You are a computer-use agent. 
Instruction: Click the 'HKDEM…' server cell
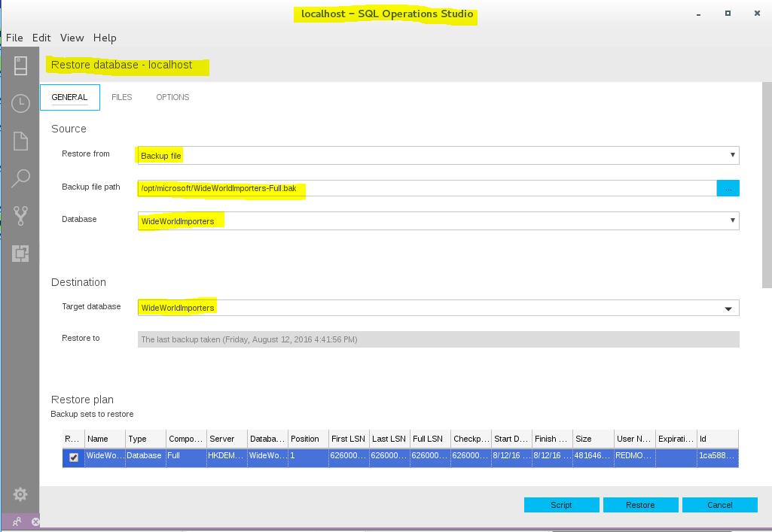(x=227, y=456)
